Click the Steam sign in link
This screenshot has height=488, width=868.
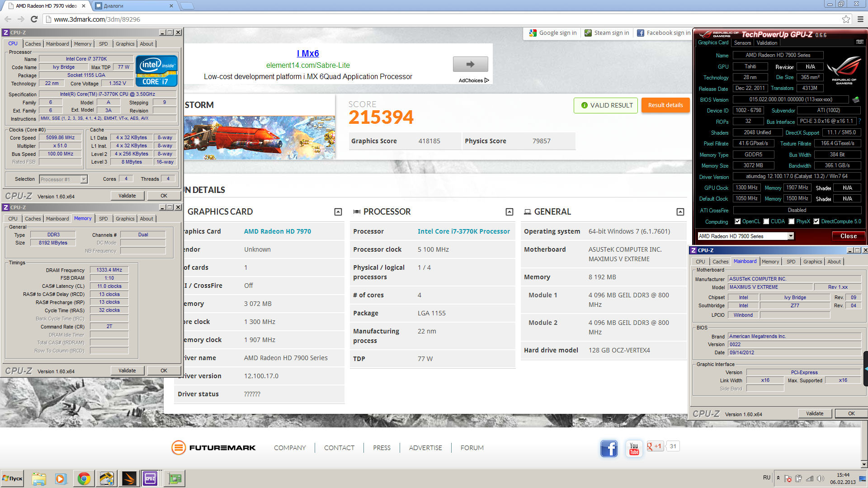pyautogui.click(x=607, y=33)
